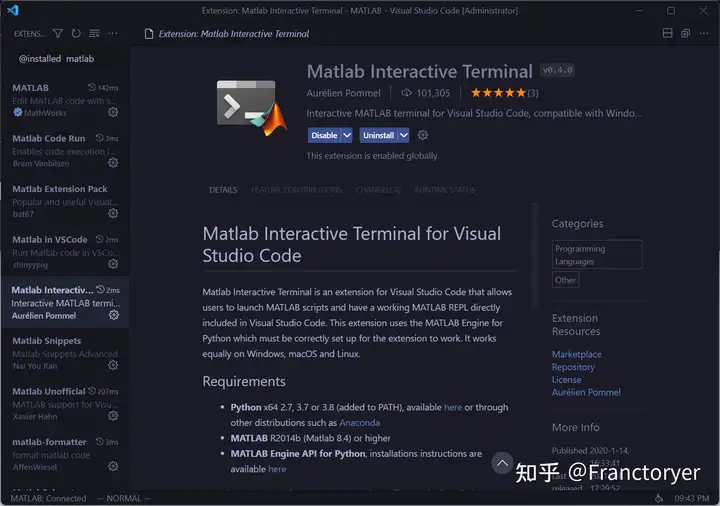Expand the Uninstall button dropdown arrow
Screen dimensions: 720x506
pos(404,135)
